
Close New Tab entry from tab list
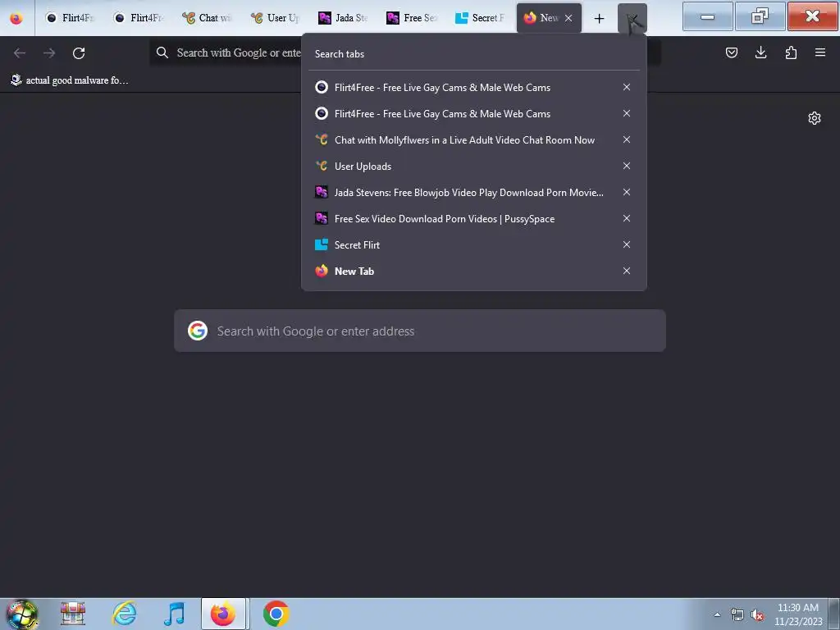point(626,271)
